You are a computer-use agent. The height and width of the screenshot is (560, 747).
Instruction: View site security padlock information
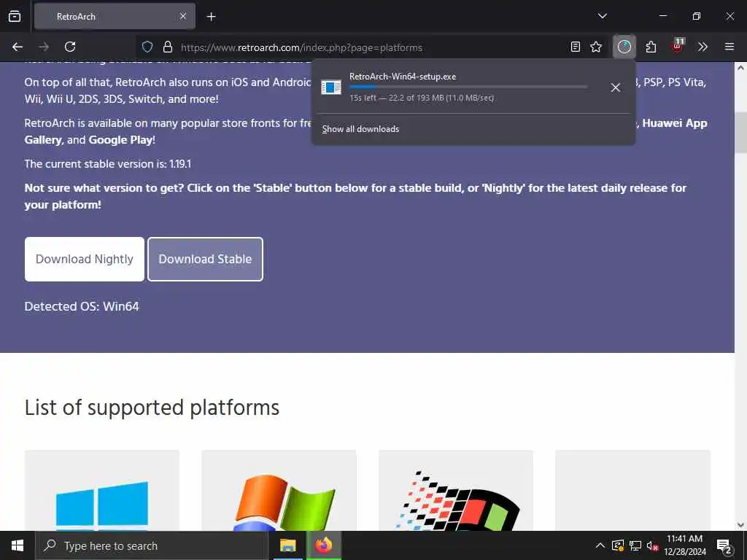click(x=168, y=47)
